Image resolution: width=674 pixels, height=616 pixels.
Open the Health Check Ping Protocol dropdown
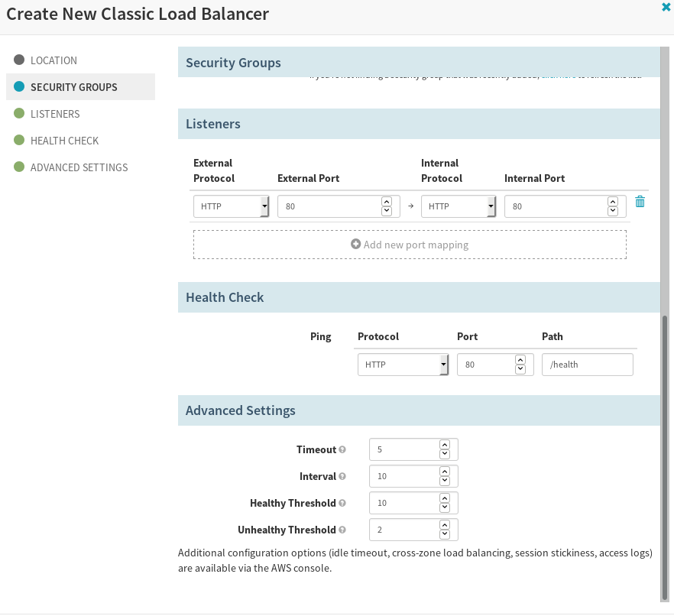point(403,365)
